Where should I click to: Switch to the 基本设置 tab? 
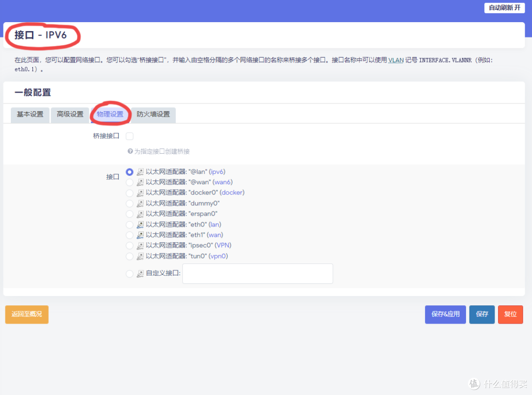pos(30,115)
